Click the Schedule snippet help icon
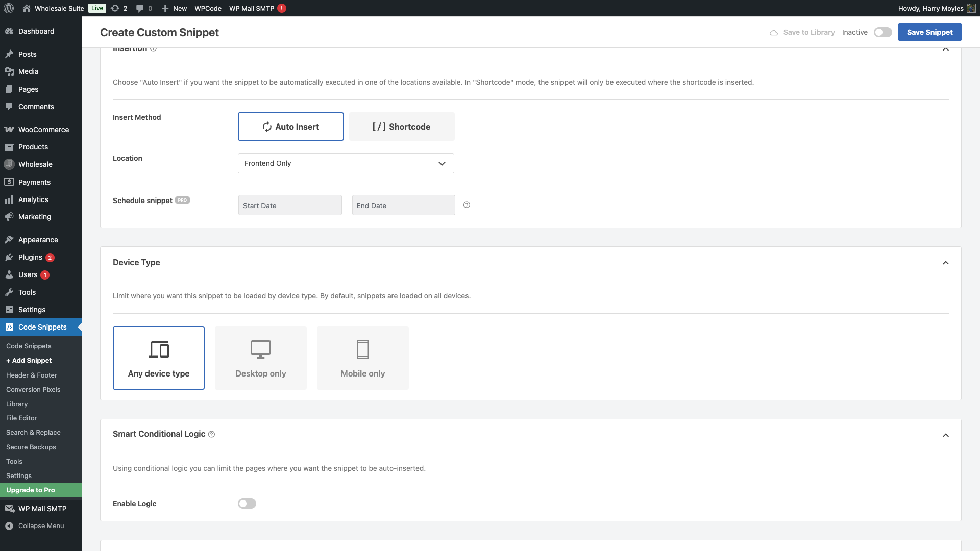The width and height of the screenshot is (980, 551). pos(466,204)
